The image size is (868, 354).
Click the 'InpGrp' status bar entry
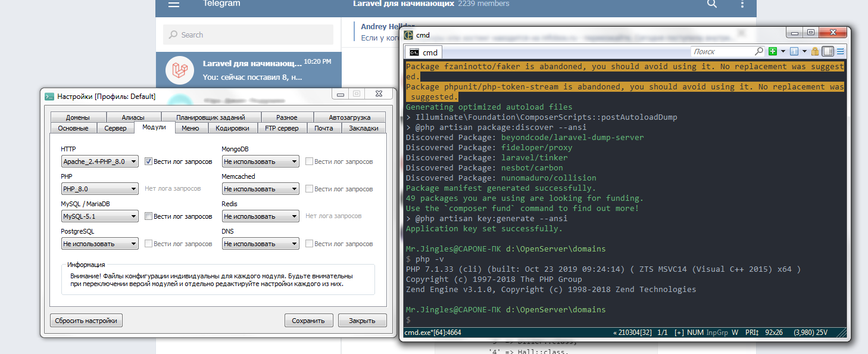716,333
